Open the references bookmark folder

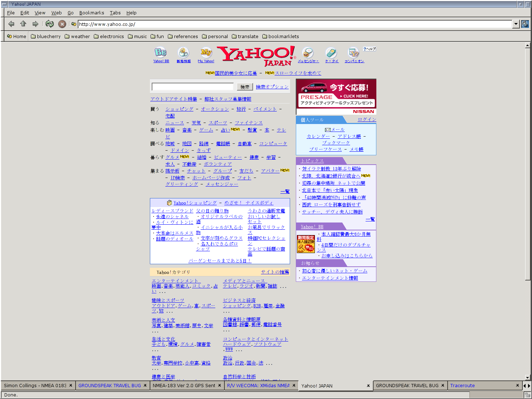pyautogui.click(x=183, y=36)
